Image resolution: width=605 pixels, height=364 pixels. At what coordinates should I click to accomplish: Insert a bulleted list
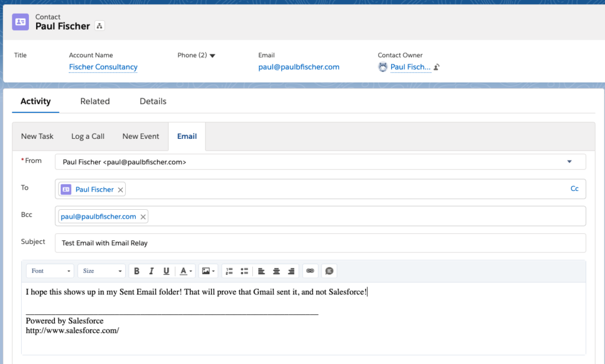(245, 271)
